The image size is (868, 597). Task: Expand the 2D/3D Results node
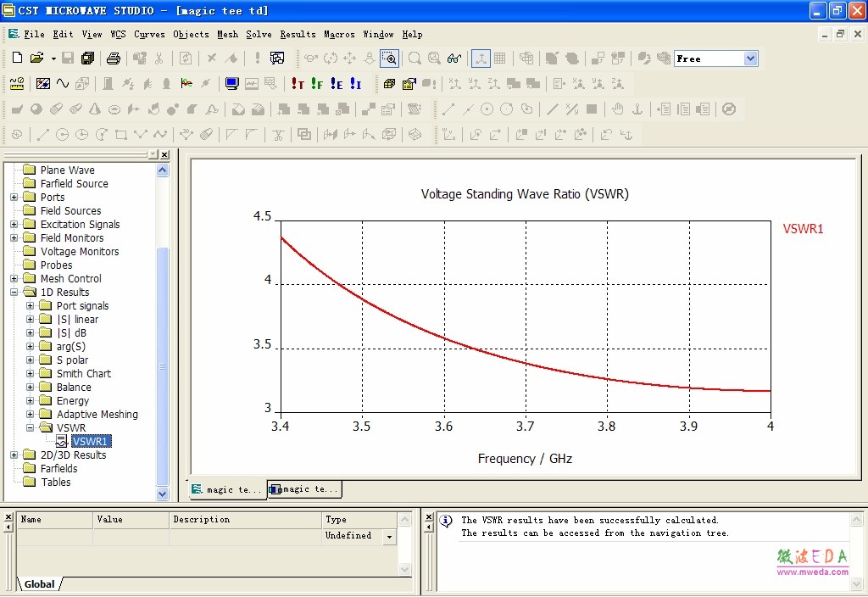click(14, 455)
